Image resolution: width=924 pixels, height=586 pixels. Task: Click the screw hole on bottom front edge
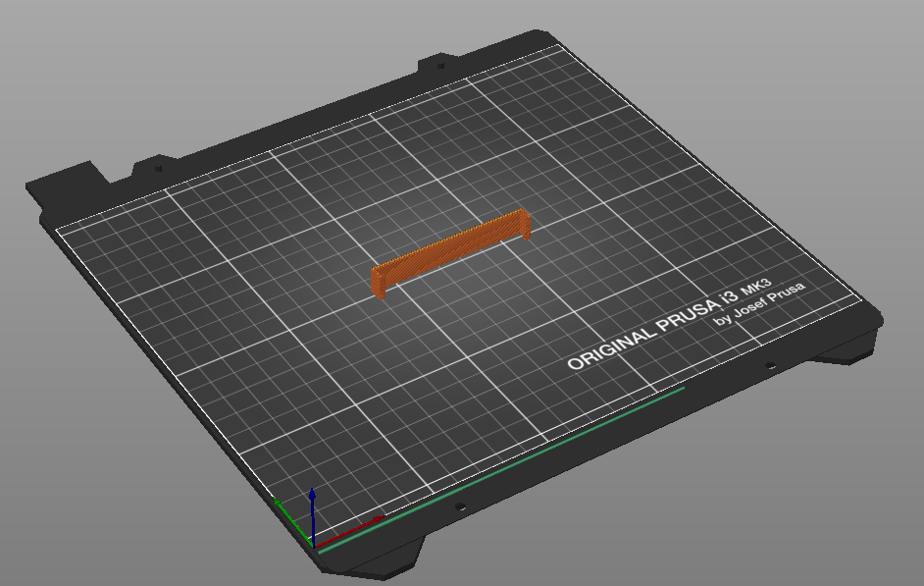pos(458,506)
